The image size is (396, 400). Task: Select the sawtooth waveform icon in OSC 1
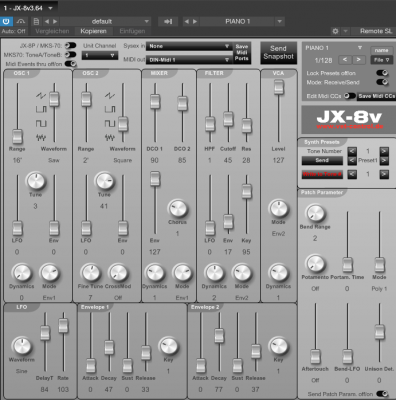pyautogui.click(x=41, y=96)
